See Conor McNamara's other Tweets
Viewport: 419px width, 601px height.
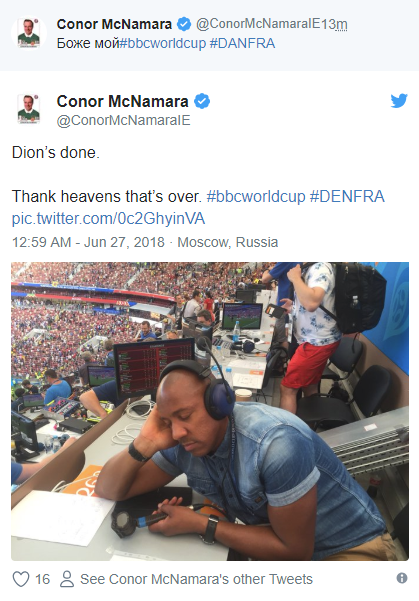196,579
